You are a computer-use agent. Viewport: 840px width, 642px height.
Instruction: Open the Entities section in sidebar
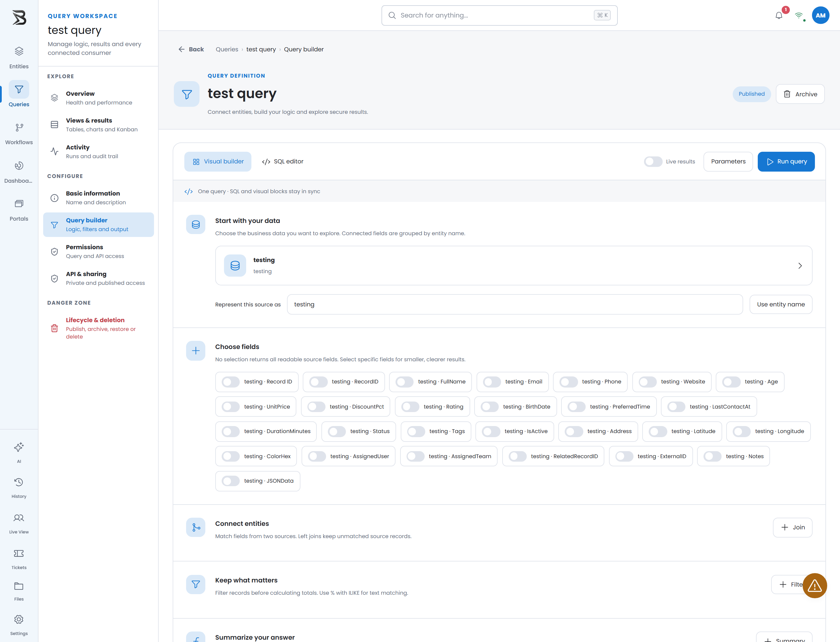point(19,57)
